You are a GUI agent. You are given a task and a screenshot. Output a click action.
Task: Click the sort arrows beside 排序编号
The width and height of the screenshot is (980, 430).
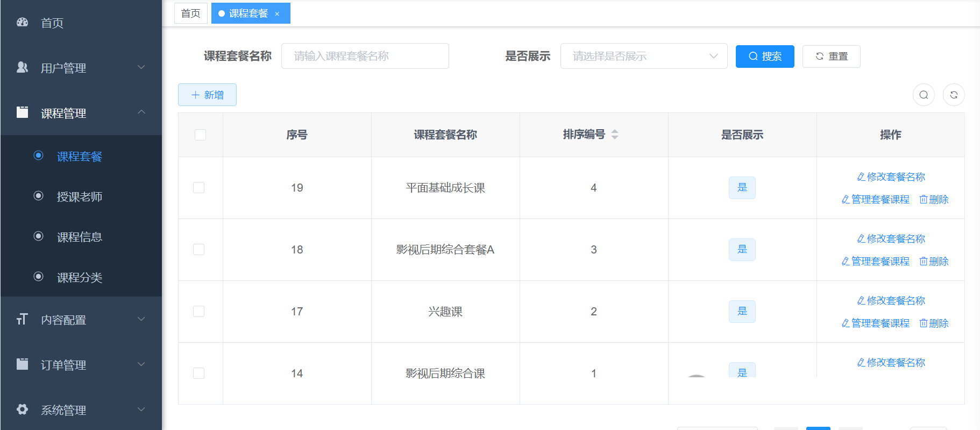(x=615, y=135)
